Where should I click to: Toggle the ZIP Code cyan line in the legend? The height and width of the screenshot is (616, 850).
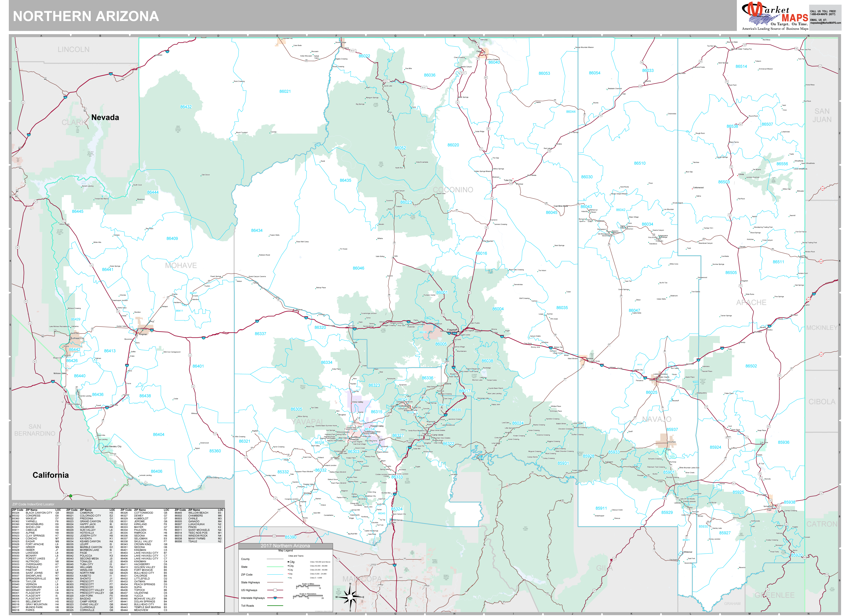tap(275, 575)
